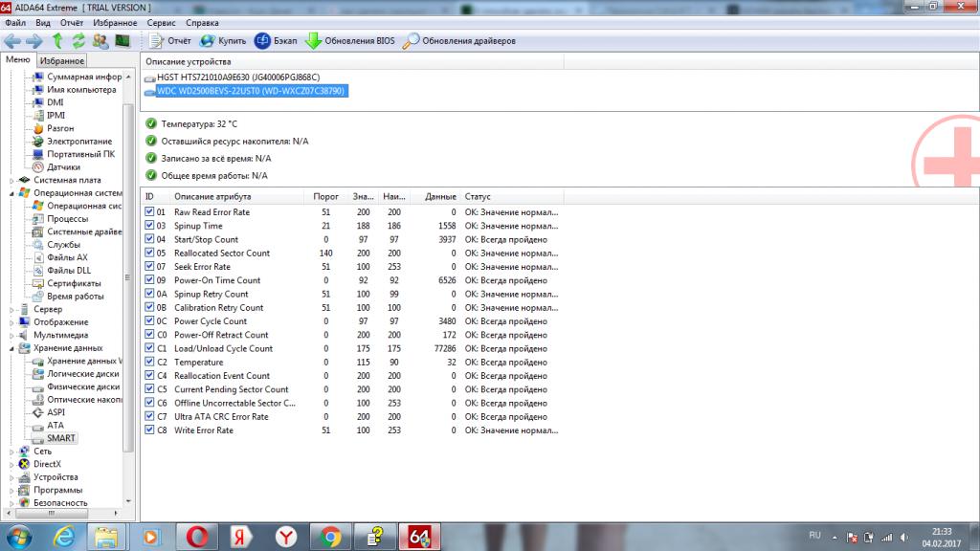The width and height of the screenshot is (980, 551).
Task: Expand the Отображение tree node
Action: point(11,322)
